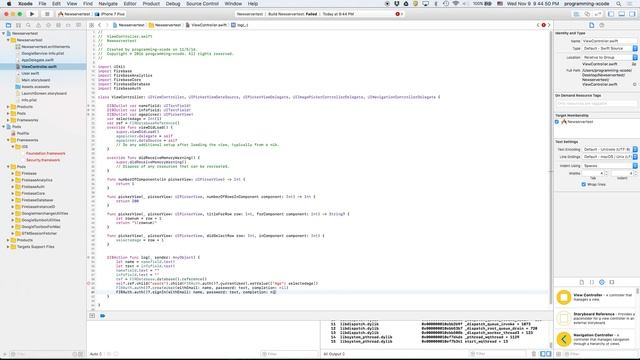Open the Edit menu

click(x=56, y=4)
